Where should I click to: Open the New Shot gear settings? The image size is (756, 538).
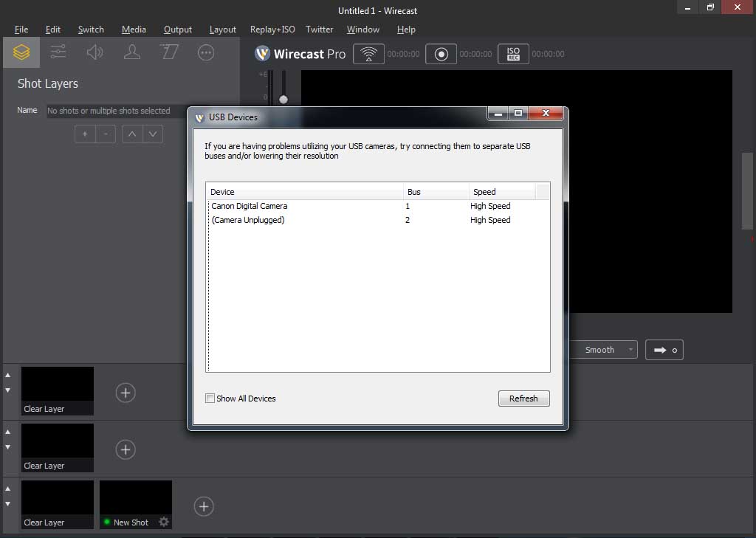[164, 522]
